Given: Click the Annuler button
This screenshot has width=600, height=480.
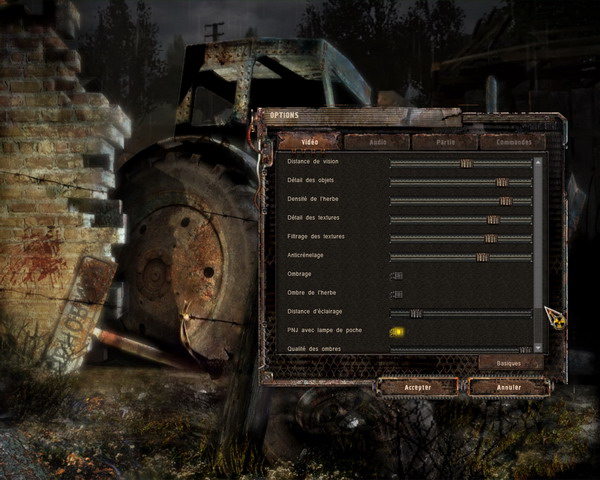Looking at the screenshot, I should click(509, 386).
